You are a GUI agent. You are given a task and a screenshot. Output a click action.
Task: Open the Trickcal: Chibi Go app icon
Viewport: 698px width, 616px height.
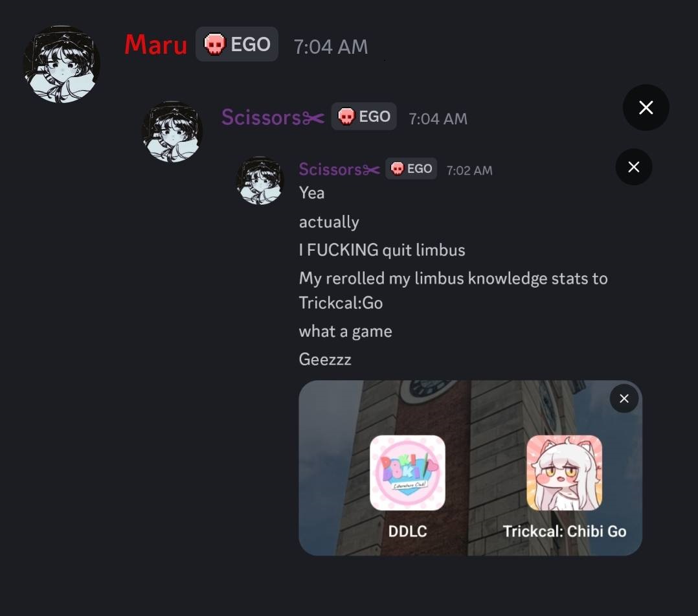[564, 473]
